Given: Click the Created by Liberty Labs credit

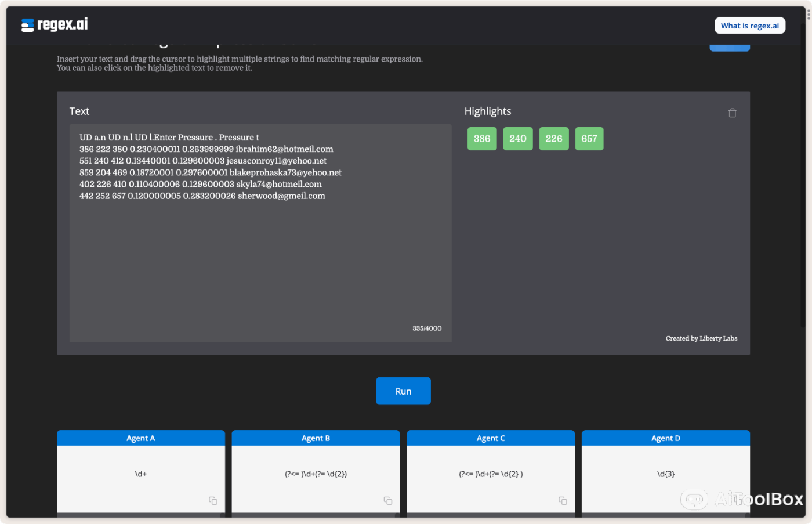Looking at the screenshot, I should tap(701, 338).
